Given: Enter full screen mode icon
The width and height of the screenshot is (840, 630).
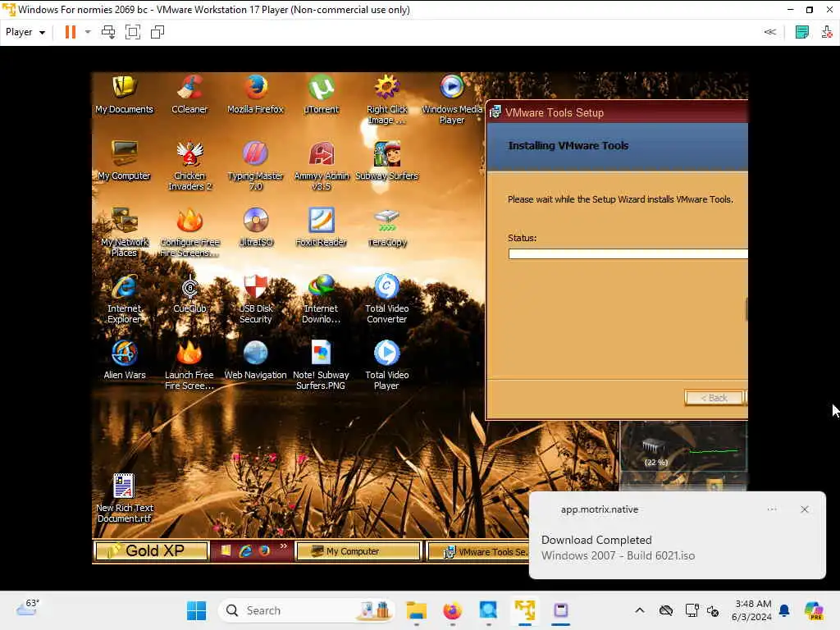Looking at the screenshot, I should click(x=132, y=32).
